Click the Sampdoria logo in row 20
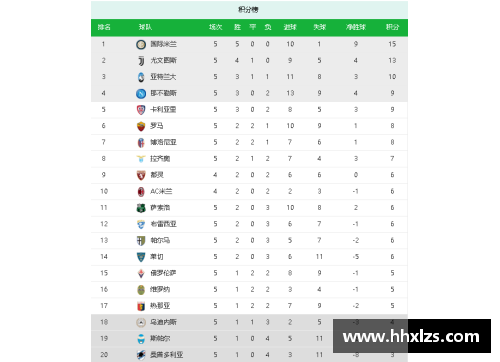Image resolution: width=500 pixels, height=362 pixels. pos(141,355)
